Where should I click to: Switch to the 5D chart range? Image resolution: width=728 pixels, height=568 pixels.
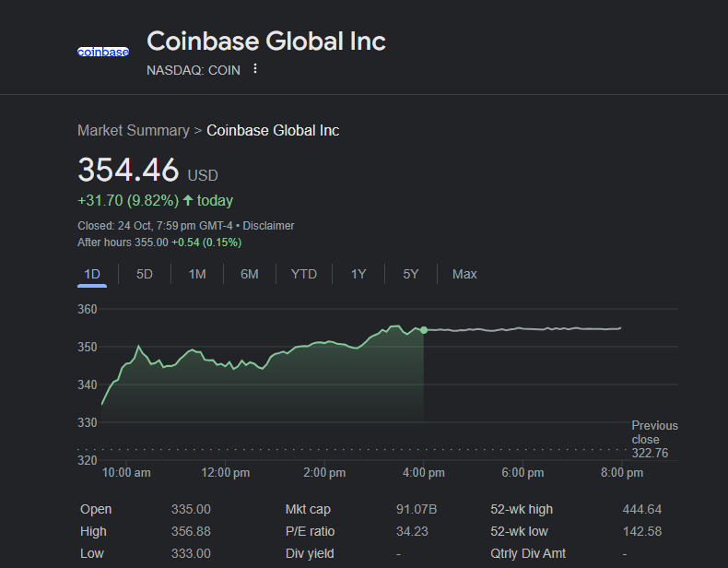(145, 274)
